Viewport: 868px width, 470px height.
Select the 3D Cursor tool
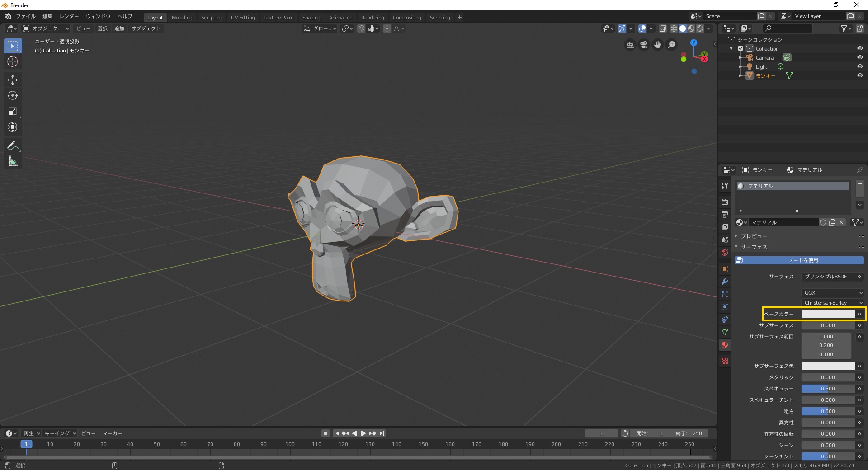pos(13,62)
